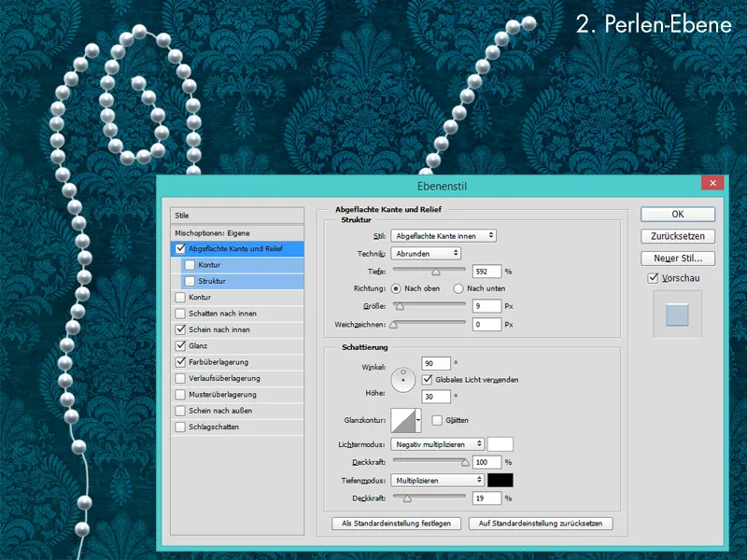
Task: Click Auf Standardeinstellung zurücksetzen
Action: point(541,524)
